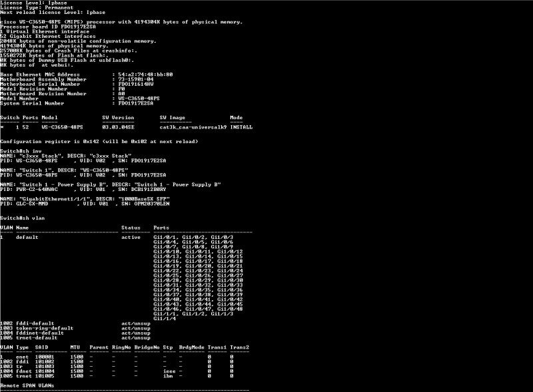Select port Gi1/0/24 in the list
Screen dimensions: 533x392
pyautogui.click(x=230, y=271)
